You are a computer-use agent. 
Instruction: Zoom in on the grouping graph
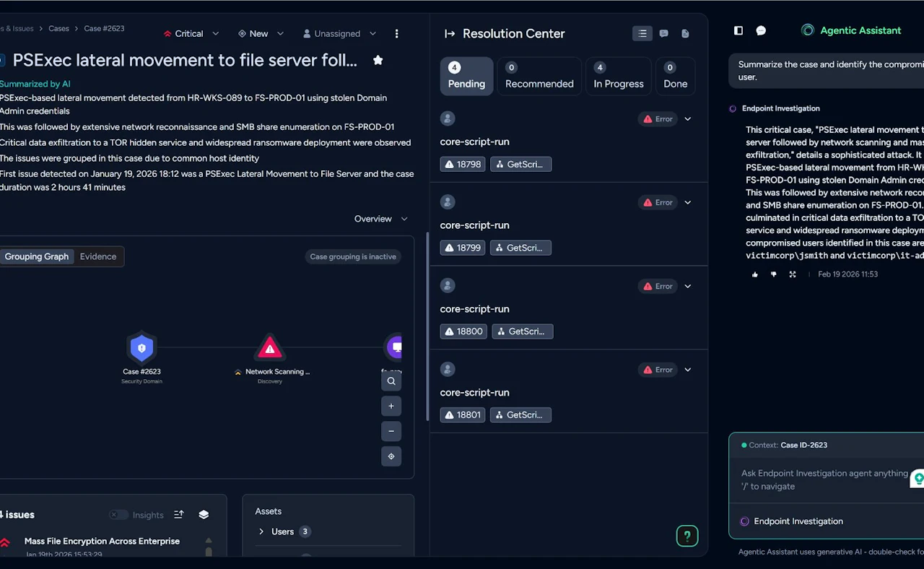pos(391,406)
